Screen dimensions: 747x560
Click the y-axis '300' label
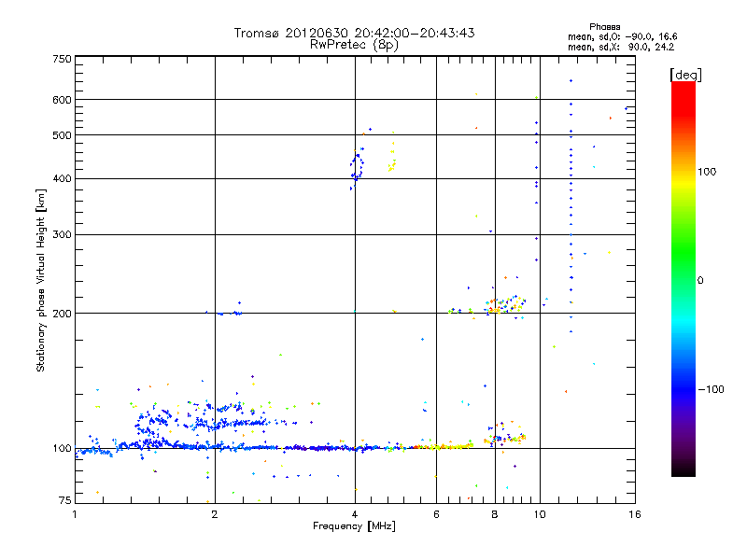click(62, 235)
